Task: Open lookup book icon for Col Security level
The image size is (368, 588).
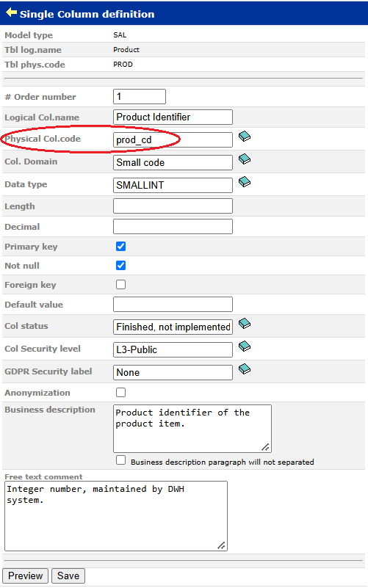Action: pyautogui.click(x=245, y=346)
